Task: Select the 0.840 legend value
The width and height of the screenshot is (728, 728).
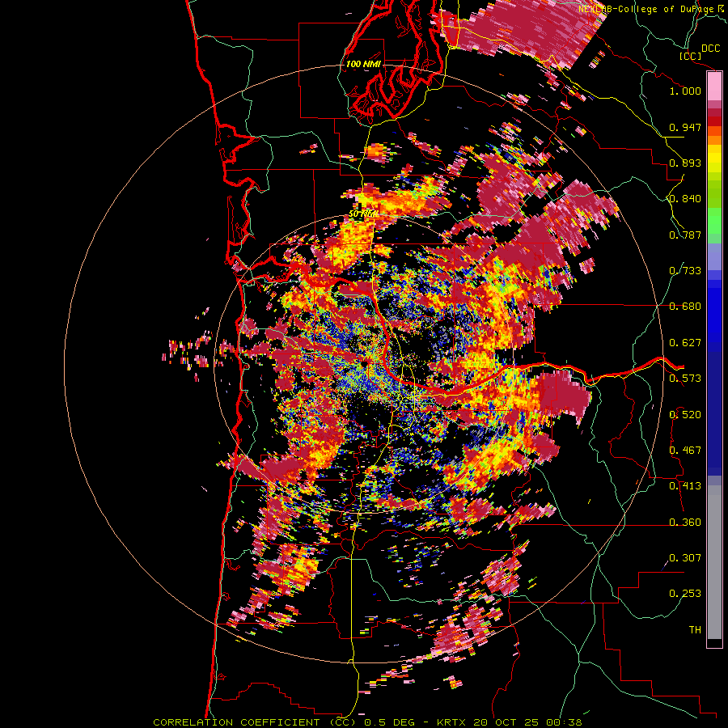Action: click(685, 199)
